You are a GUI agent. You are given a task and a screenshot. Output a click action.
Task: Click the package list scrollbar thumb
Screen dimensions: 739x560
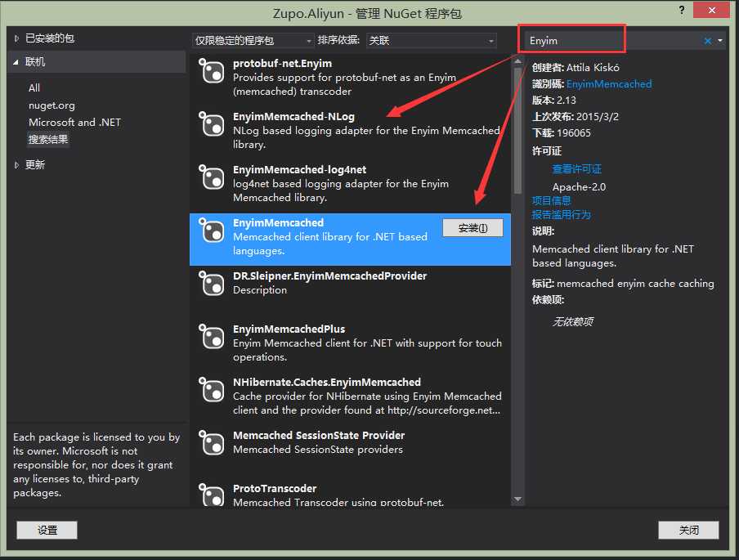(517, 131)
